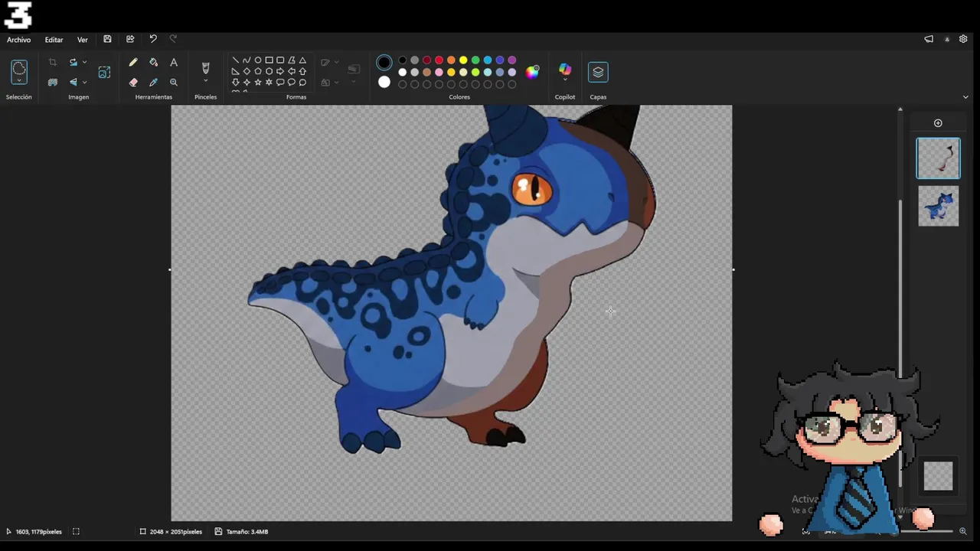
Task: Pick the purple color swatch
Action: (512, 60)
